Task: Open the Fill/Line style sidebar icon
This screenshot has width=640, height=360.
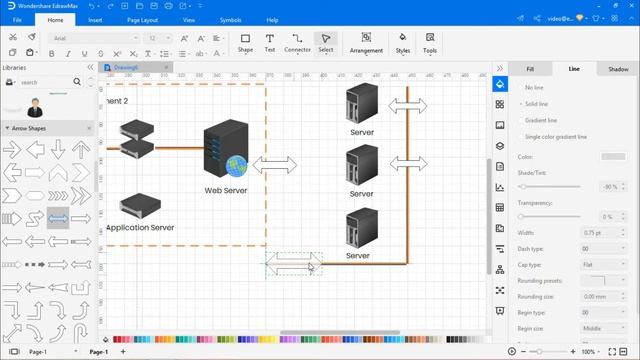Action: (500, 84)
